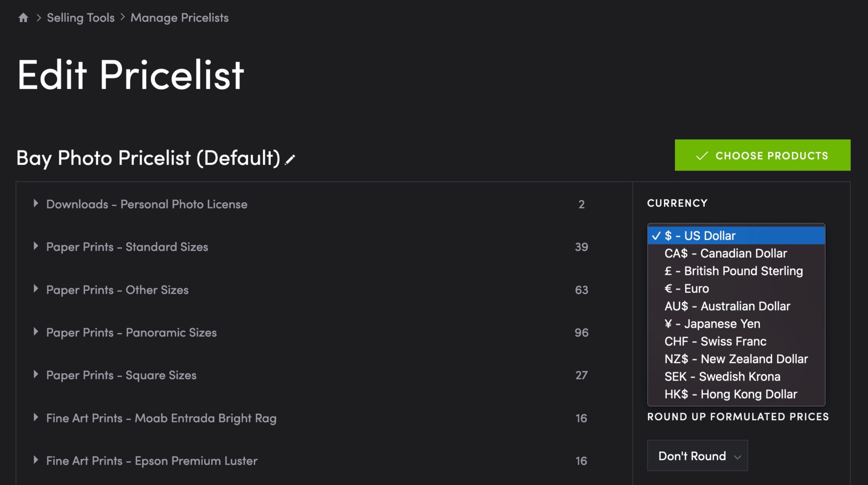Select £ - British Pound Sterling option

click(x=736, y=271)
